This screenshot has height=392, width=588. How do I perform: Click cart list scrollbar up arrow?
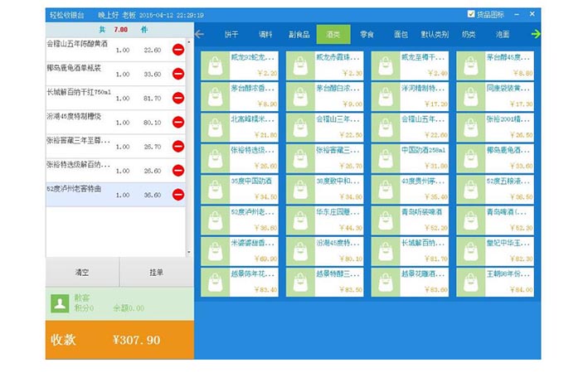189,42
